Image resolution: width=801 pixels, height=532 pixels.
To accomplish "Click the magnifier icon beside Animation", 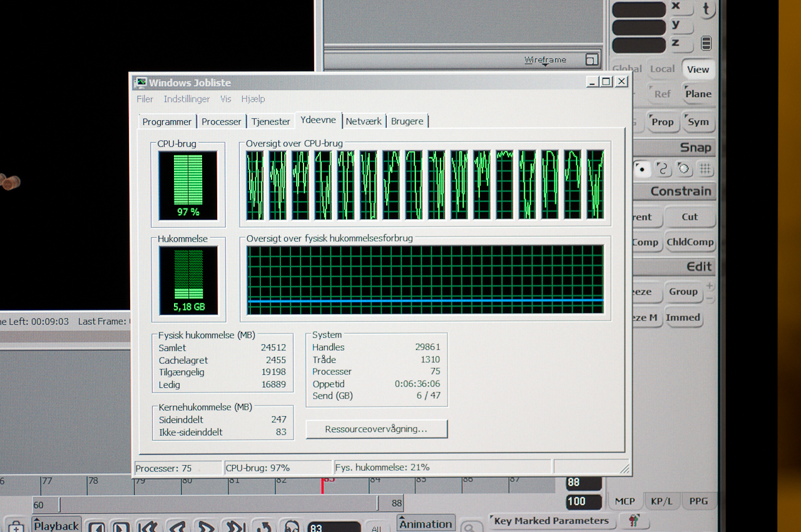I will [472, 526].
